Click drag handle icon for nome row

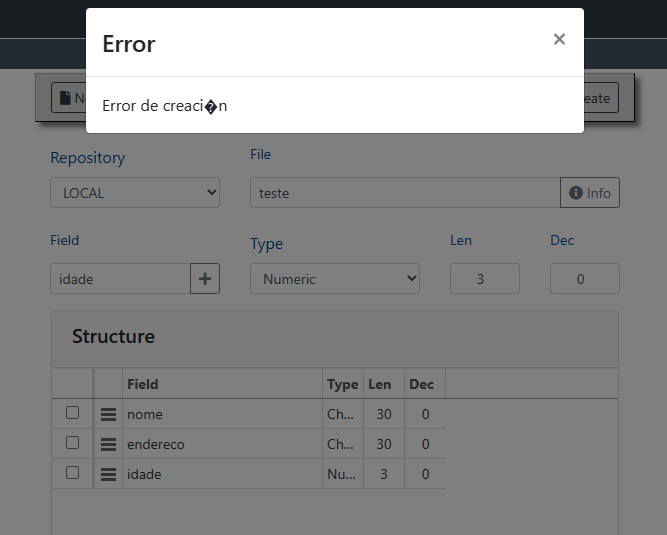109,414
